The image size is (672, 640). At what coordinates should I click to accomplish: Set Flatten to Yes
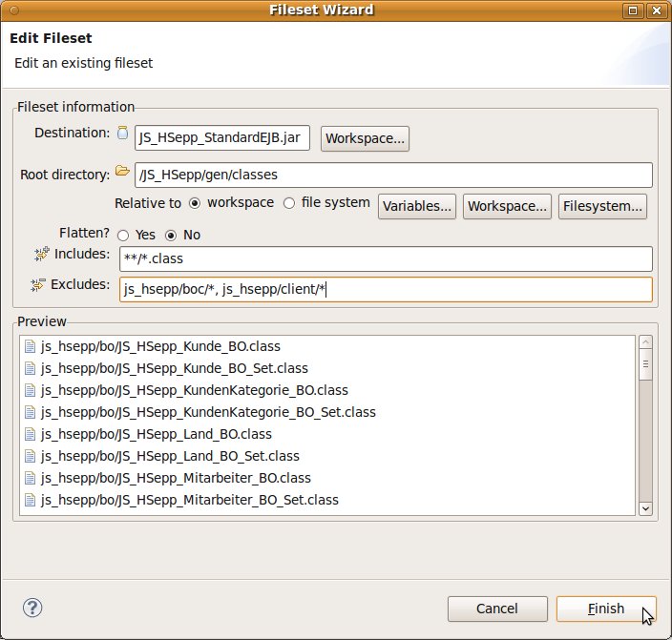(123, 235)
